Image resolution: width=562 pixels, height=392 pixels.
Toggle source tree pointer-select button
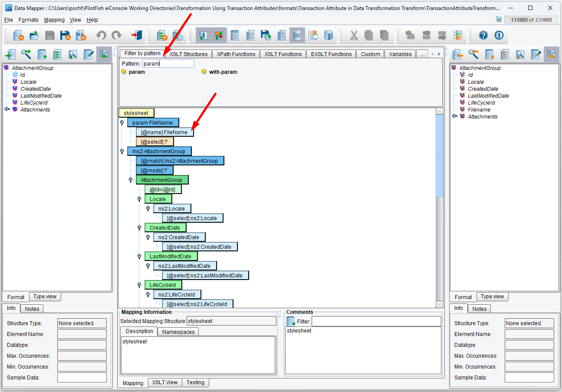(104, 54)
